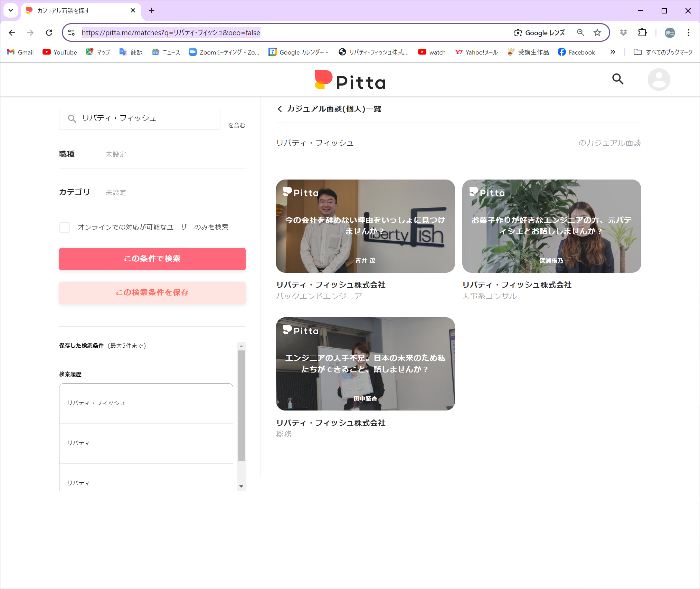Click the keyword search field

(140, 118)
